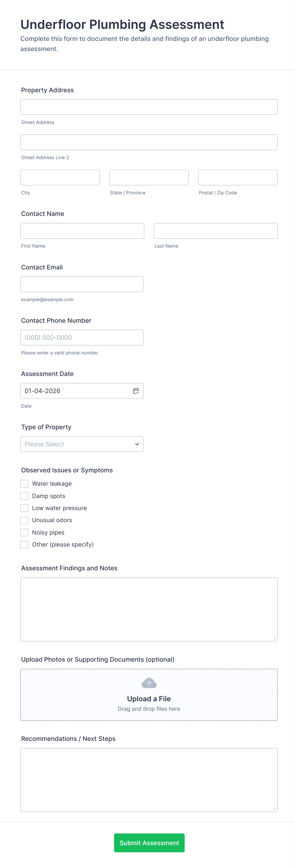Click the Submit Assessment button
Screen dimensions: 295x868
tap(149, 843)
